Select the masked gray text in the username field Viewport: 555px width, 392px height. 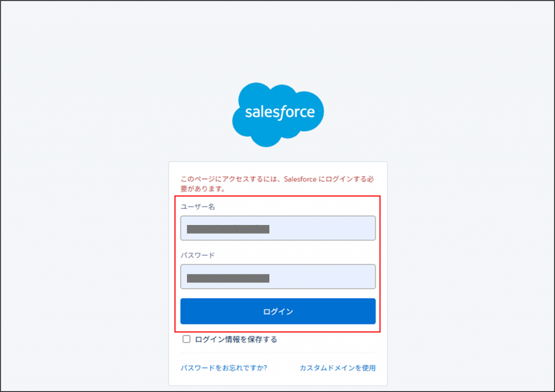click(x=228, y=229)
